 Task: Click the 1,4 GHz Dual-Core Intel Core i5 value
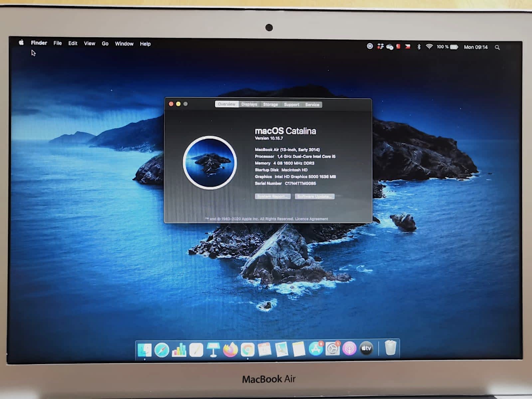point(306,156)
